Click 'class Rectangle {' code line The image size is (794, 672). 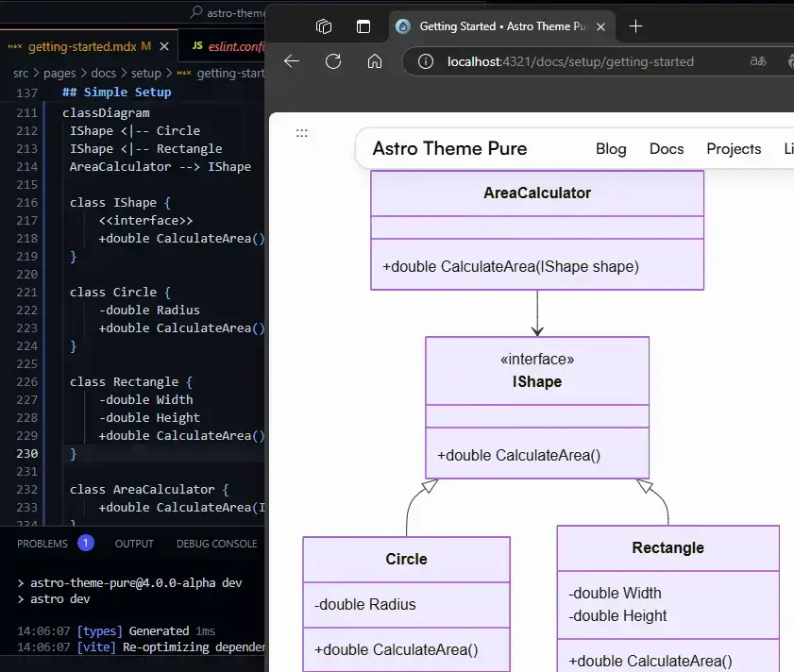131,382
